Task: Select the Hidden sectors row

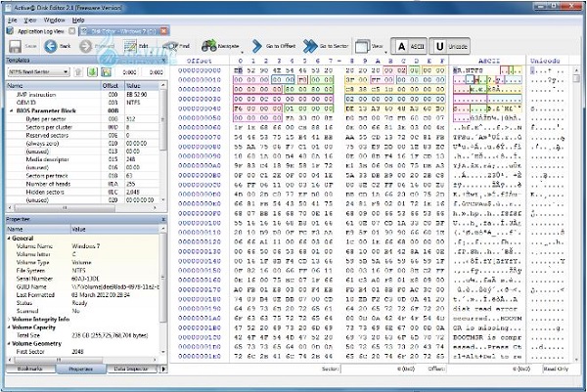Action: (x=82, y=192)
